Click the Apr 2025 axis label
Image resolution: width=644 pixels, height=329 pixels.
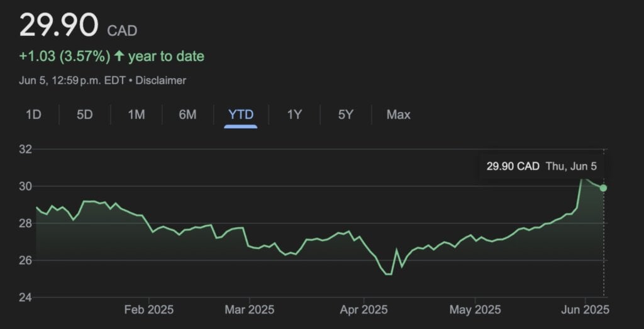tap(364, 309)
